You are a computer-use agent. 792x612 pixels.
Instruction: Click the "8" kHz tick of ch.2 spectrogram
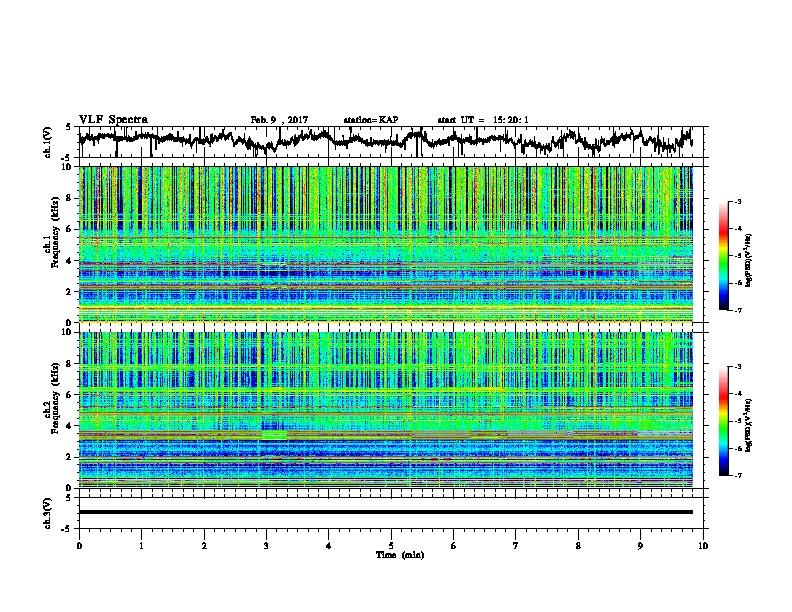[71, 364]
